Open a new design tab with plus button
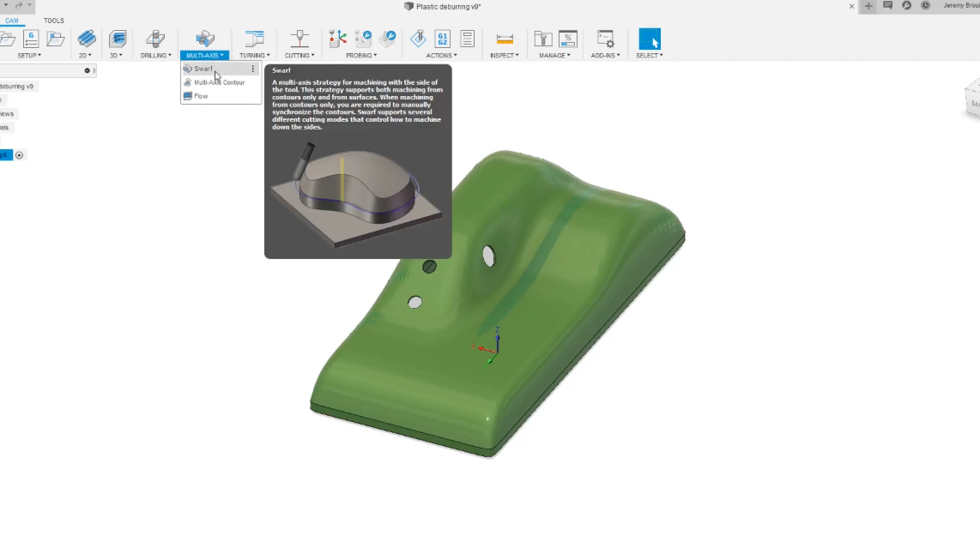 pos(868,6)
